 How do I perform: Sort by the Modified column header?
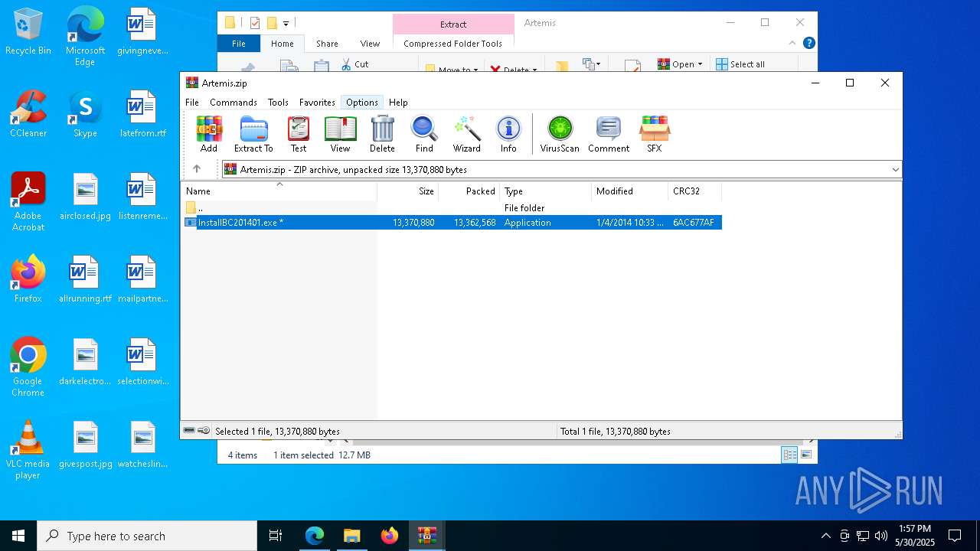[x=630, y=191]
